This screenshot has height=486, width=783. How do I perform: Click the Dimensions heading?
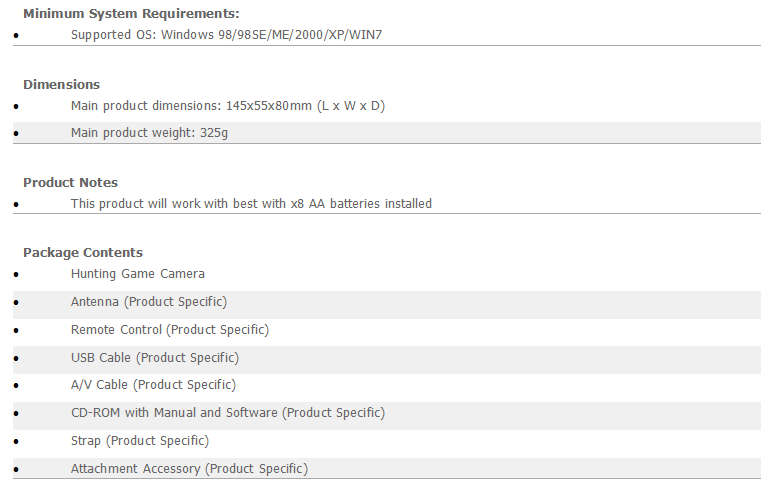[x=61, y=84]
